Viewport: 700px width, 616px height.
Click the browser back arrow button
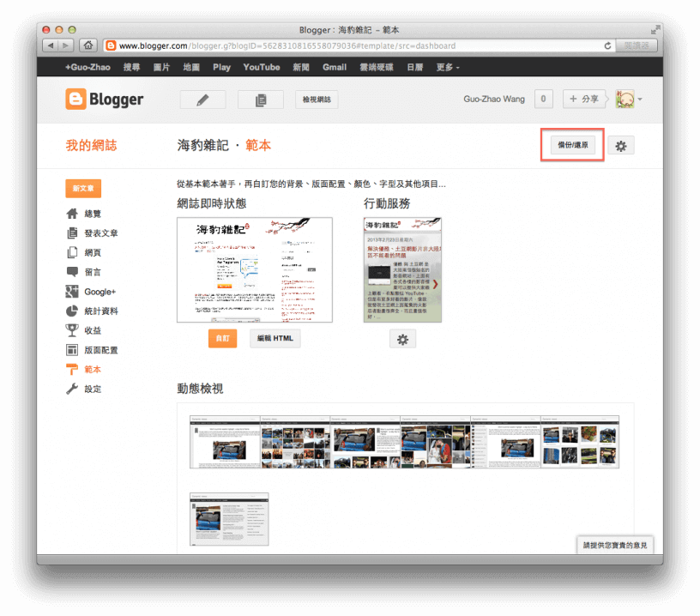(x=51, y=45)
